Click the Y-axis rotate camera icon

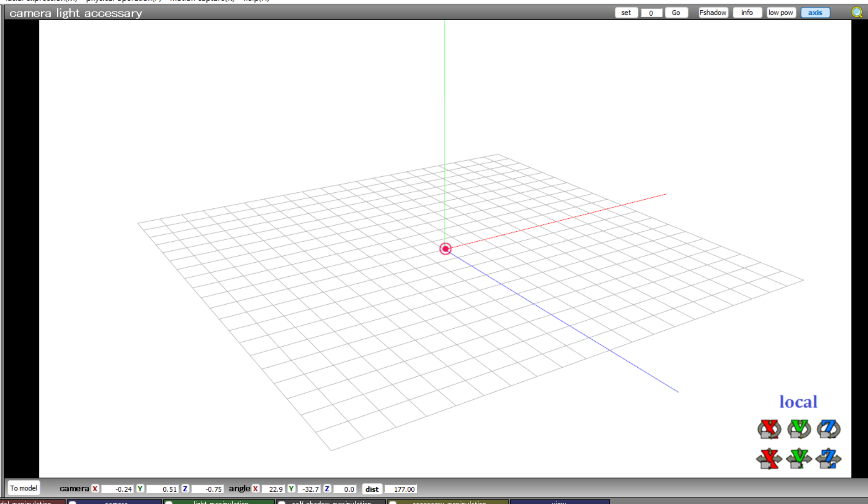[799, 429]
